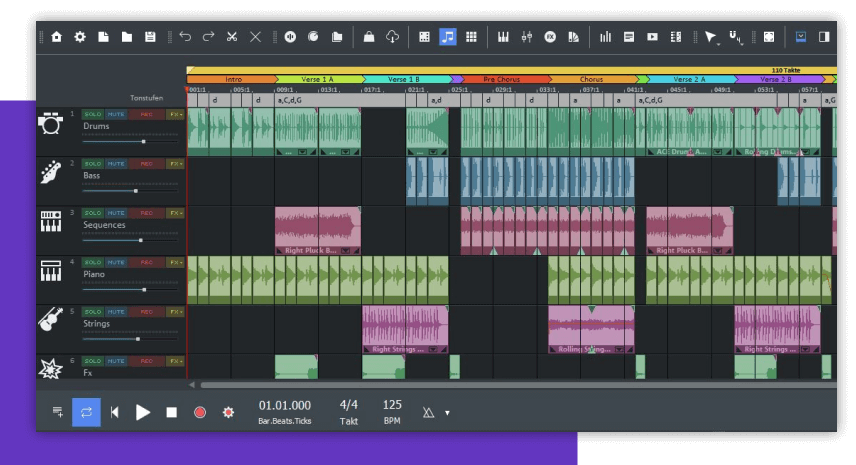Click the red Record button
This screenshot has width=856, height=465.
pyautogui.click(x=200, y=412)
